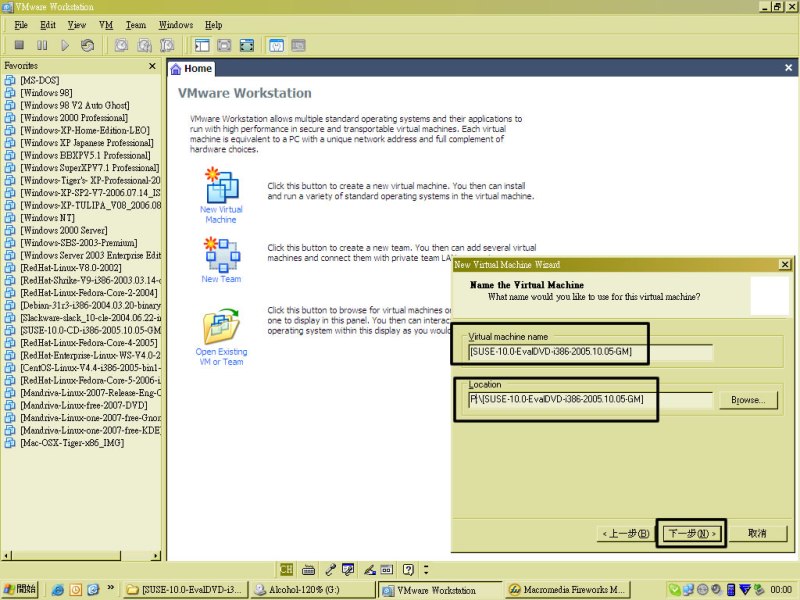
Task: Close the Favorites panel with X
Action: [152, 66]
